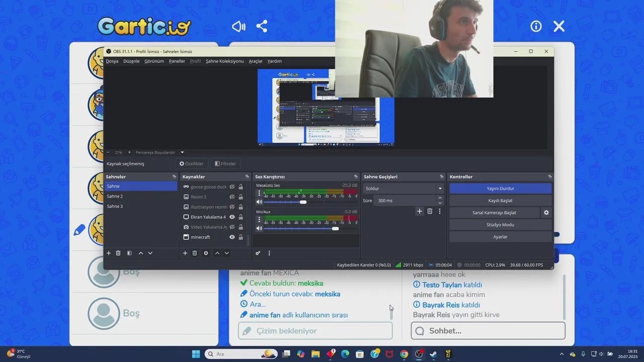Toggle lock on minecraft source
The image size is (644, 362).
coord(241,237)
